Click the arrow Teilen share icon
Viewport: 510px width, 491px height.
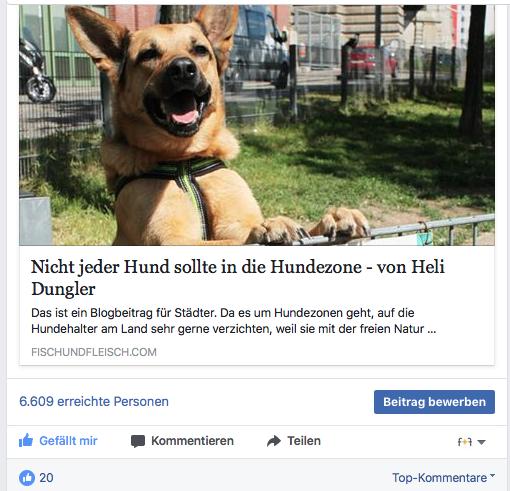(x=274, y=441)
